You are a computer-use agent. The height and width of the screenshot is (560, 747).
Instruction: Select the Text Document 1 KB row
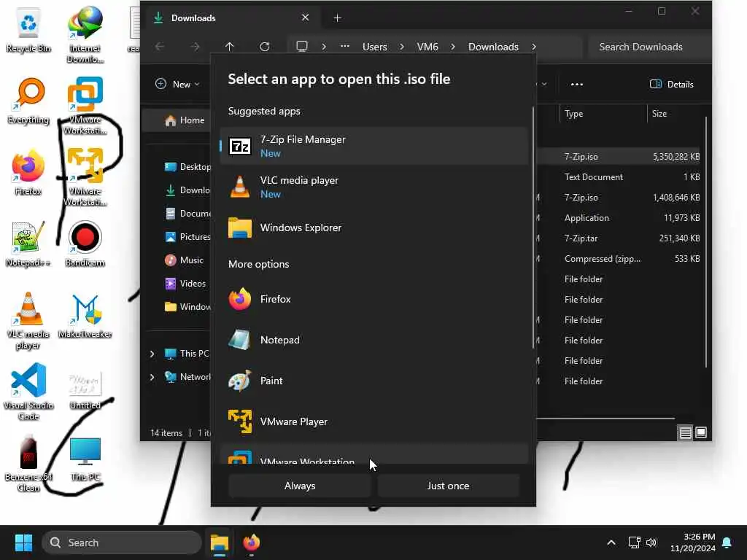point(619,177)
